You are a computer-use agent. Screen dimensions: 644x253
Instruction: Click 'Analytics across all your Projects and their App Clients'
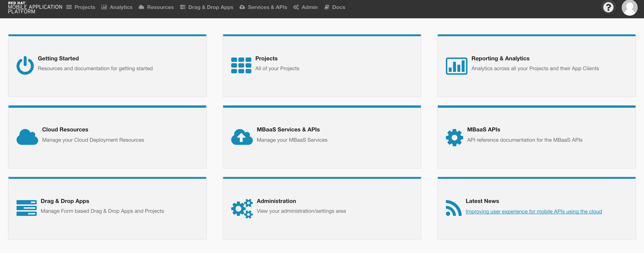tap(535, 68)
